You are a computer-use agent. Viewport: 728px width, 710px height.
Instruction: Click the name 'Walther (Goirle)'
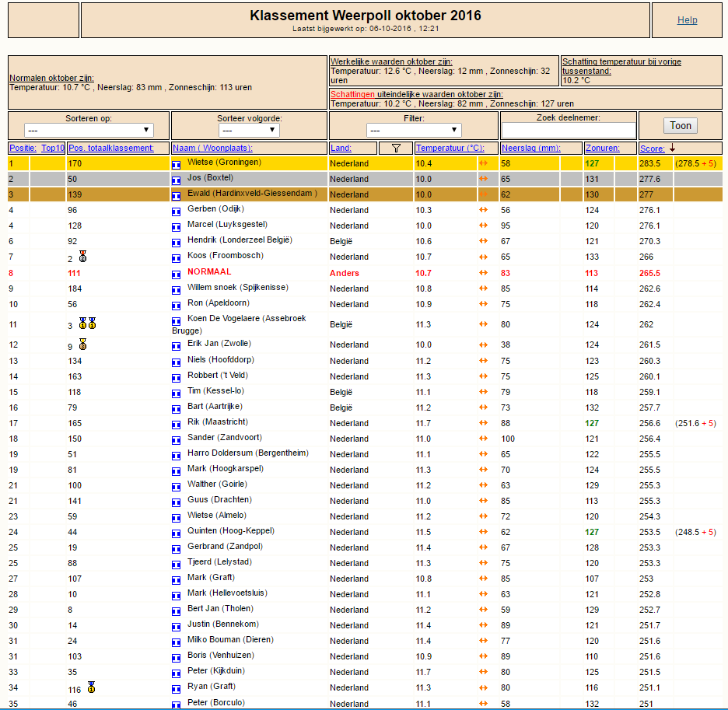217,484
